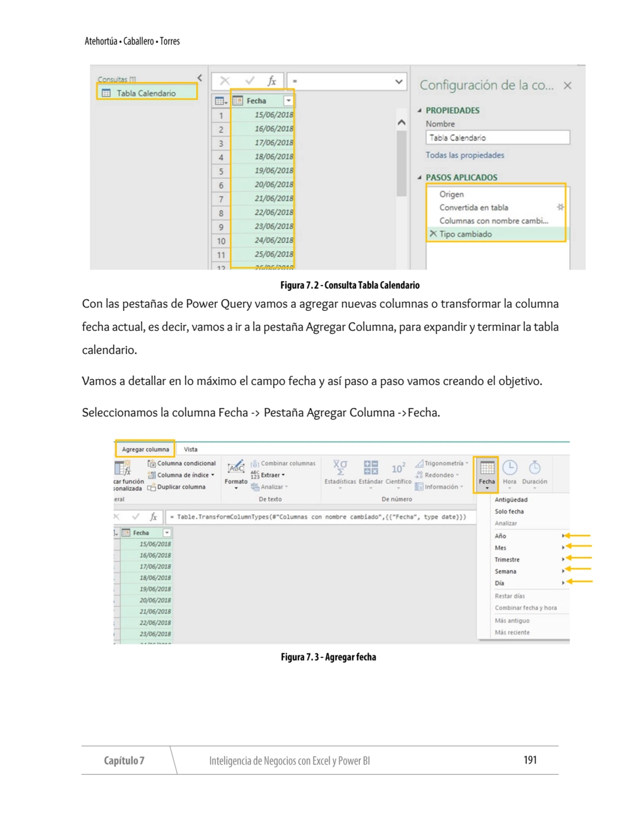Click the cancel X in Figure 7.2 formula bar
Screen dimensions: 644x833
pos(225,81)
